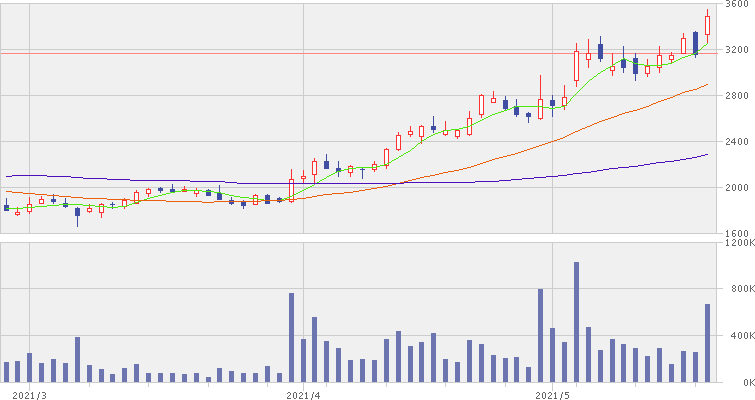Image resolution: width=755 pixels, height=400 pixels.
Task: Click the 0K volume axis label
Action: [x=742, y=383]
